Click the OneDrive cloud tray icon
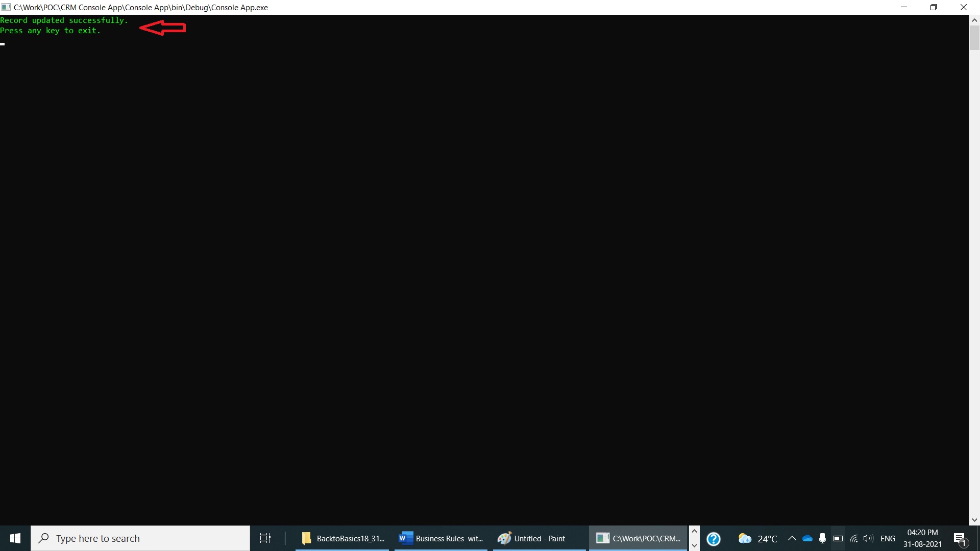 (x=807, y=538)
